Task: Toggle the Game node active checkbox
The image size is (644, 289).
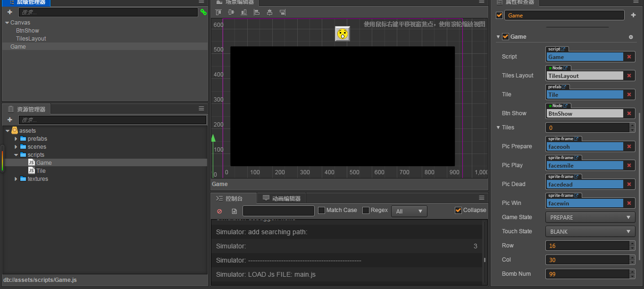Action: [500, 15]
